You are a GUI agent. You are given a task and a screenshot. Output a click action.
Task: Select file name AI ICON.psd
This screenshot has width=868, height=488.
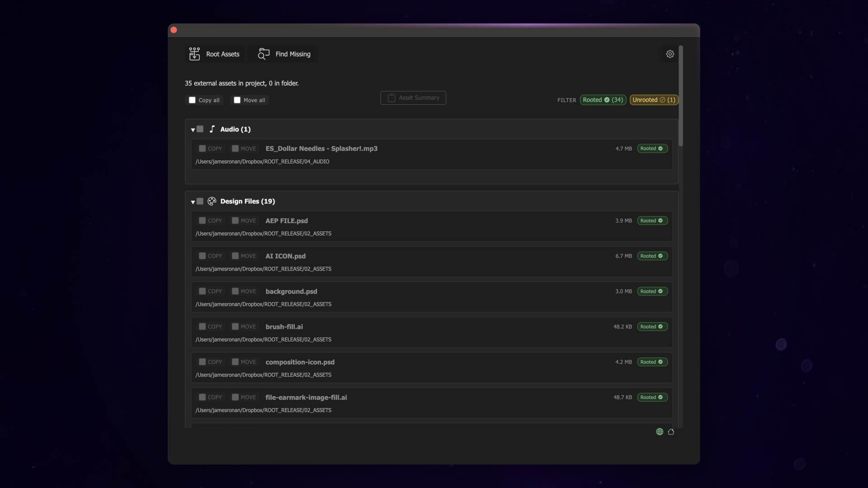click(x=286, y=256)
